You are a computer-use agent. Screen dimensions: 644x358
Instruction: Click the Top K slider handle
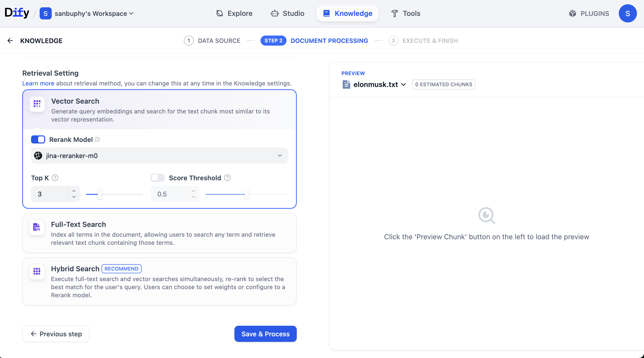tap(100, 194)
